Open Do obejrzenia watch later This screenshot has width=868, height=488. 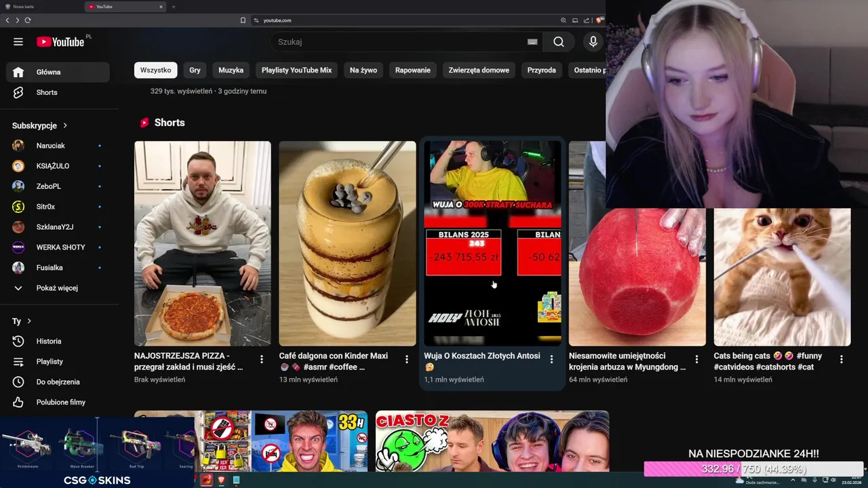click(x=58, y=382)
